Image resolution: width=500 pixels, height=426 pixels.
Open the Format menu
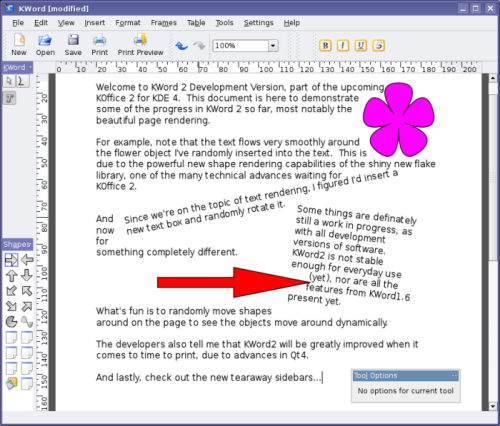[x=128, y=23]
